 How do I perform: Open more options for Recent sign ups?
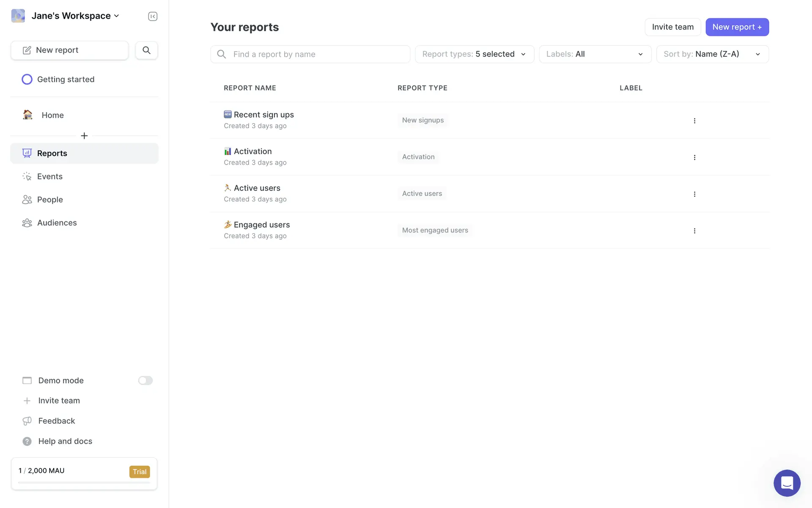click(x=694, y=121)
